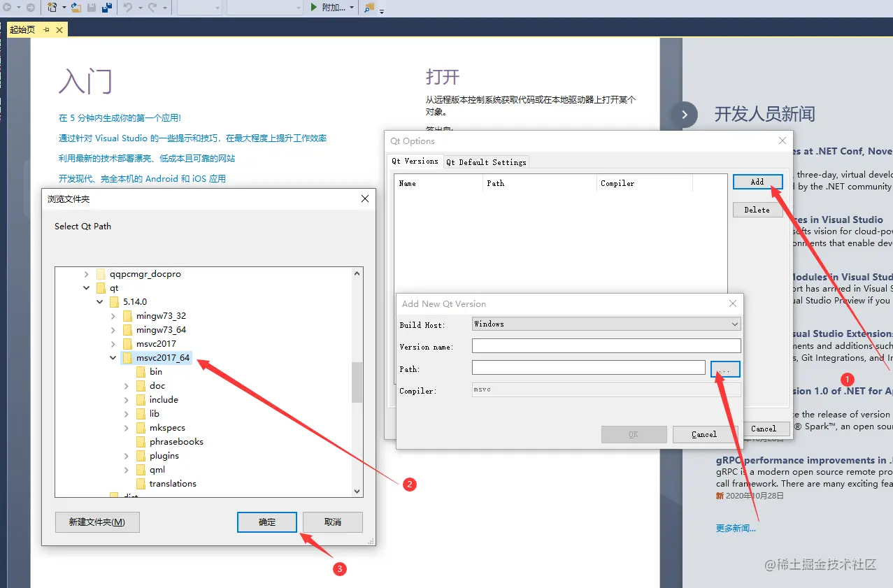Image resolution: width=893 pixels, height=588 pixels.
Task: Click the phrasebooks folder icon
Action: 141,442
